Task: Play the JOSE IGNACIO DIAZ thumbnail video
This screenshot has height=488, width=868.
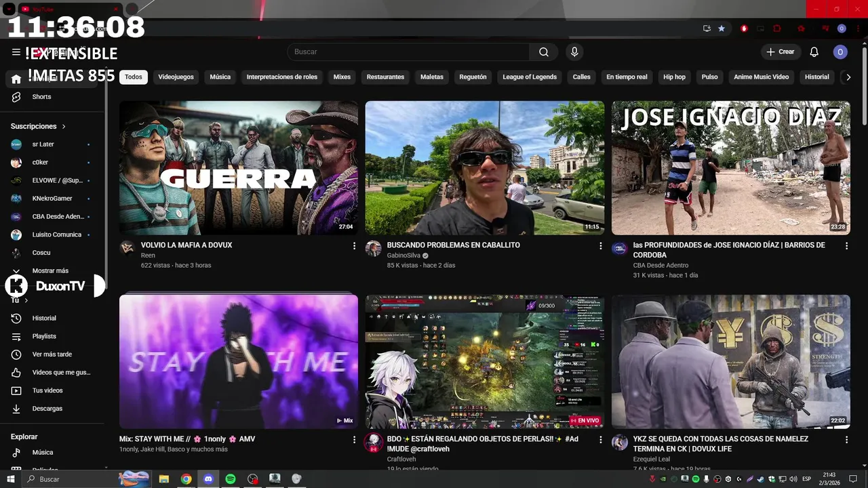Action: pos(730,167)
